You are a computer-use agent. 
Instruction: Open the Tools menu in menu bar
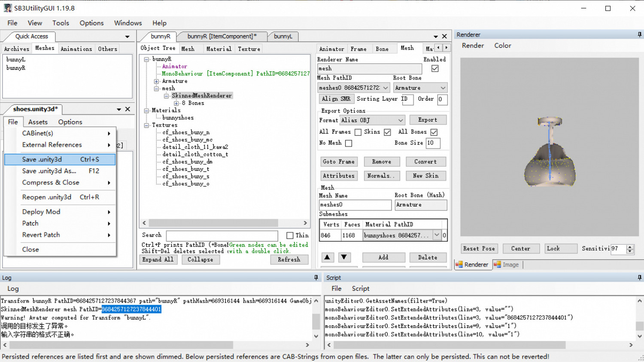[61, 23]
